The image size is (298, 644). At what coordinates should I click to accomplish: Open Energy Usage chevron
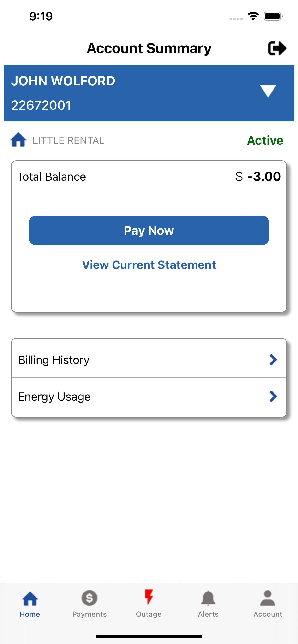(273, 396)
